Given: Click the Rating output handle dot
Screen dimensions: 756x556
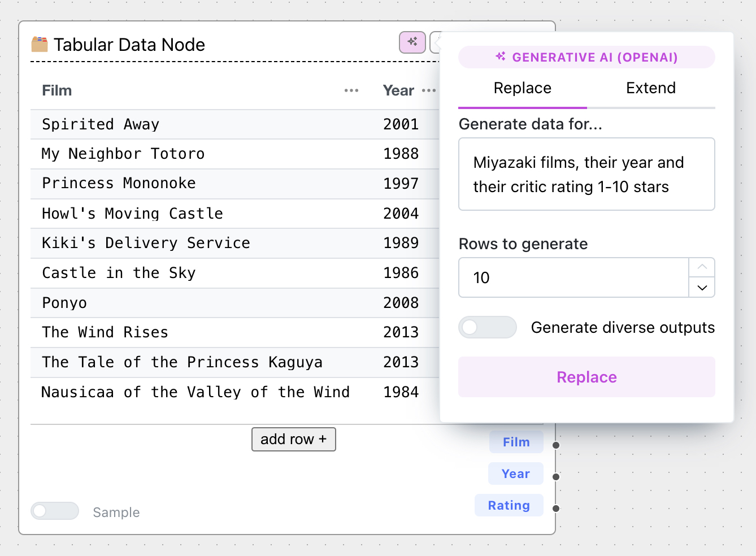Looking at the screenshot, I should (x=556, y=509).
